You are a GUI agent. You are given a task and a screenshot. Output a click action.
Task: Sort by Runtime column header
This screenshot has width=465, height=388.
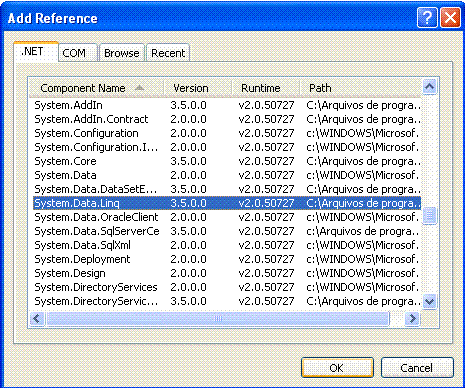(x=265, y=88)
